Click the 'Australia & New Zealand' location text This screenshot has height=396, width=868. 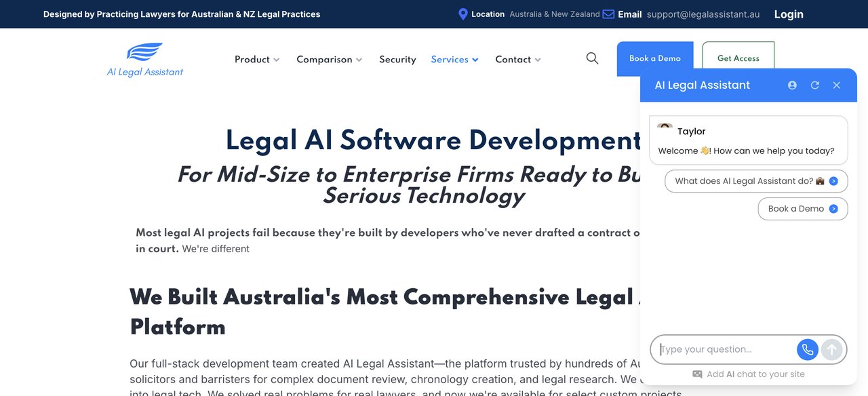point(555,14)
